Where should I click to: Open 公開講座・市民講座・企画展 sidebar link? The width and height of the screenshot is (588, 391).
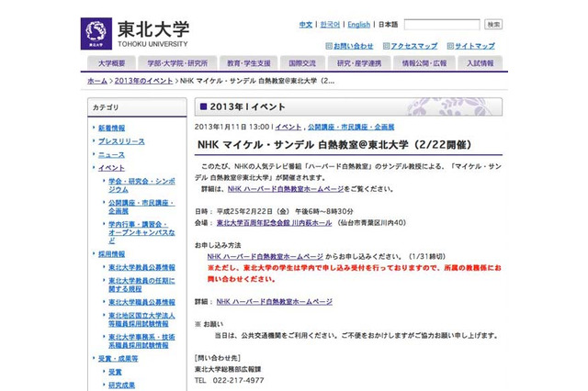(x=141, y=207)
